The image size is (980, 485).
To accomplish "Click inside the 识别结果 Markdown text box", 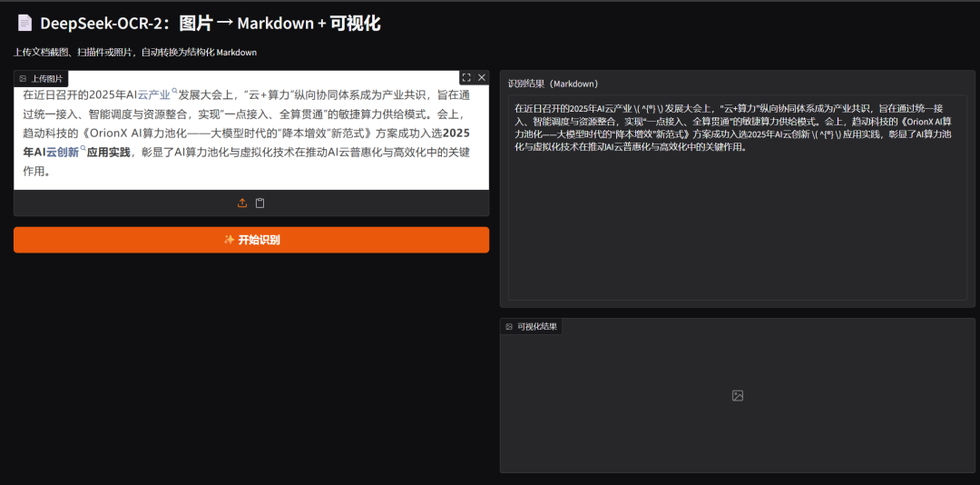I will pyautogui.click(x=738, y=197).
